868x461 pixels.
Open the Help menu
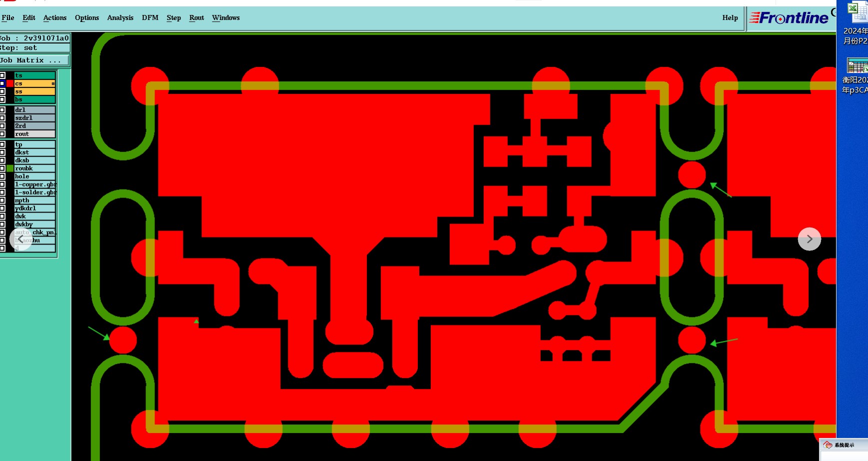click(x=730, y=17)
